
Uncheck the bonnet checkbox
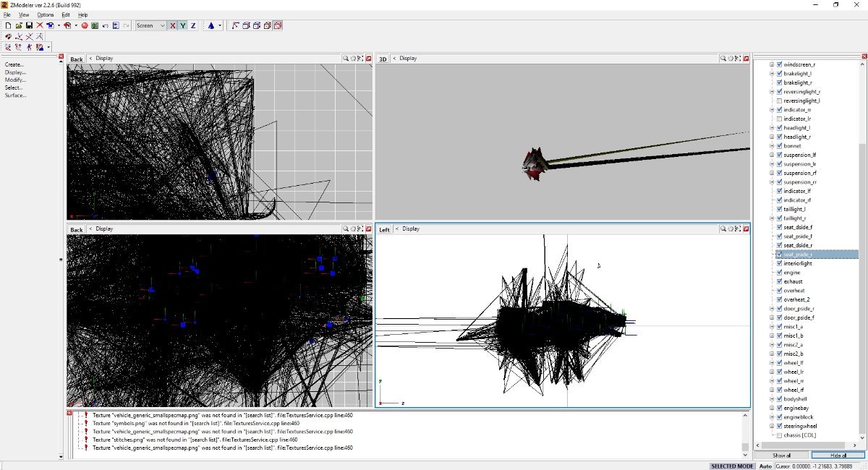point(779,146)
